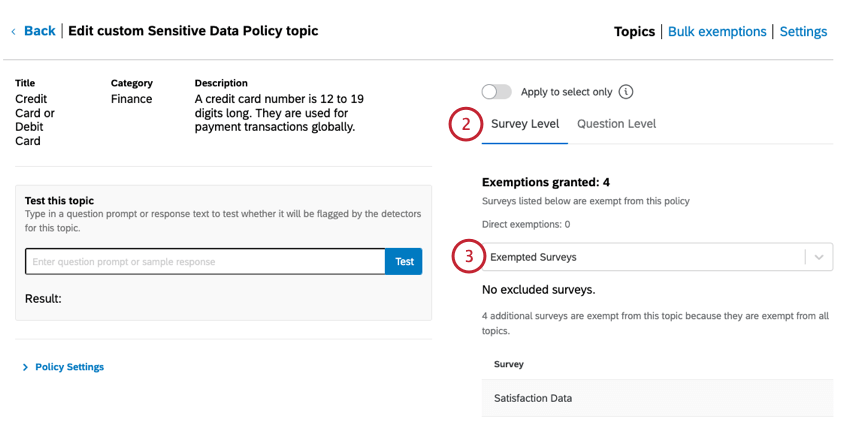Focus the question prompt test input field
This screenshot has height=425, width=850.
tap(205, 262)
